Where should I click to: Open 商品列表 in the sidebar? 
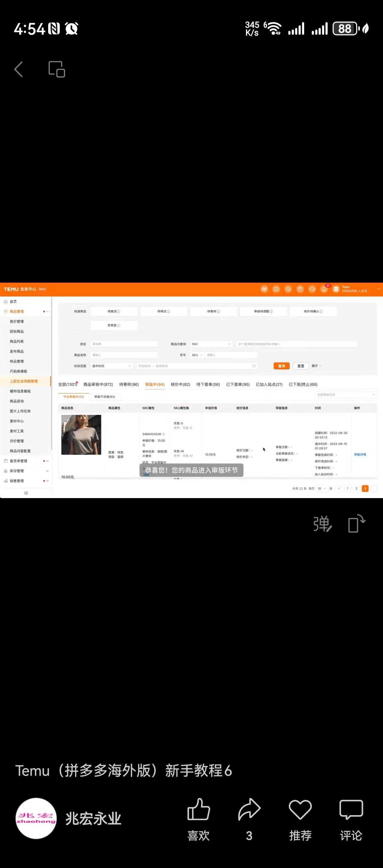[17, 341]
